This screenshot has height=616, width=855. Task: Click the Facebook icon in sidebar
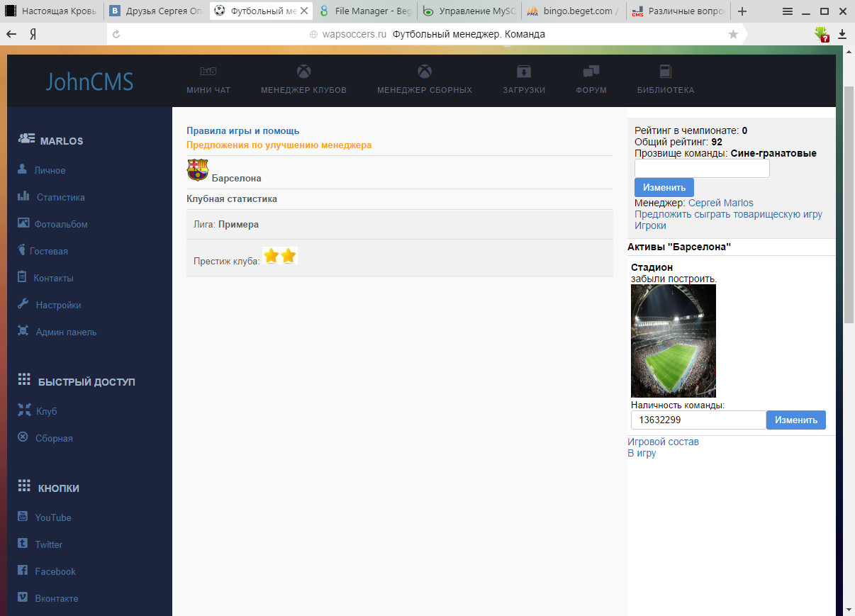(22, 571)
